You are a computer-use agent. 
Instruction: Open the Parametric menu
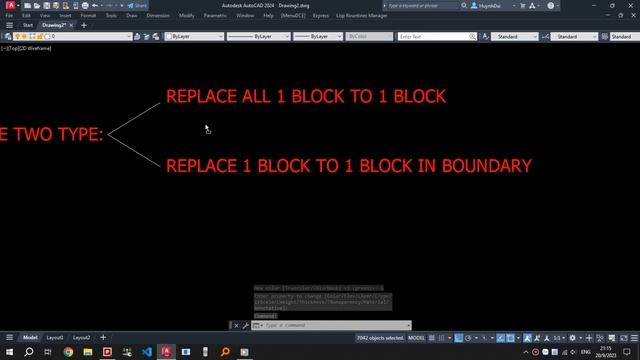(215, 16)
